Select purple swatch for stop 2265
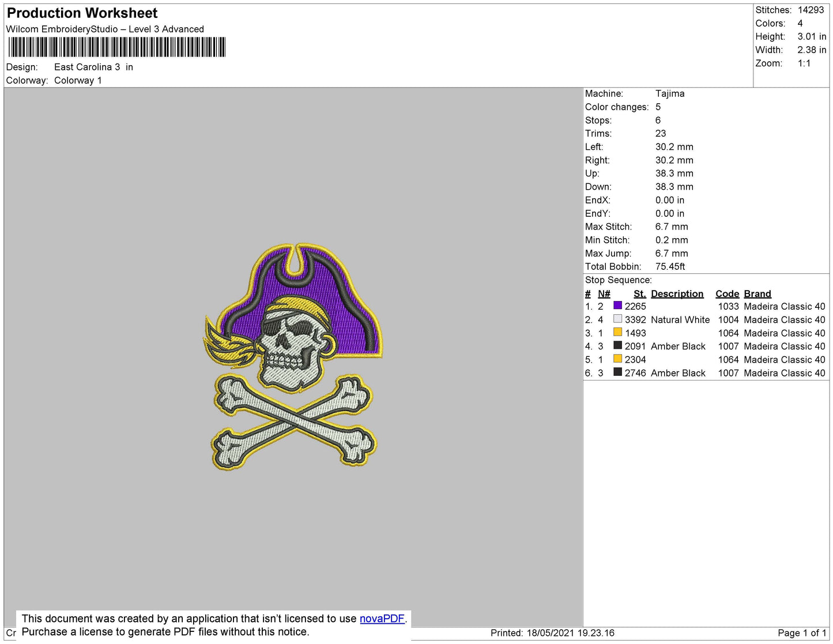Image resolution: width=833 pixels, height=644 pixels. (617, 306)
